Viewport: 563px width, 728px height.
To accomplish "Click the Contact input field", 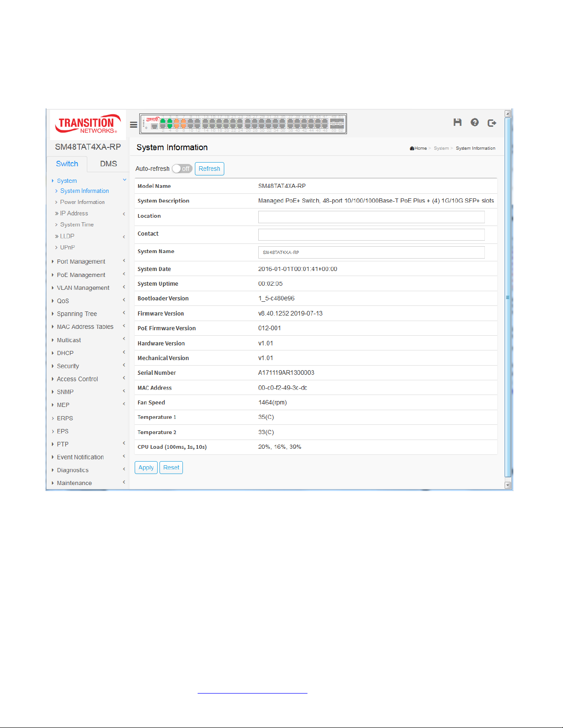I will [371, 235].
